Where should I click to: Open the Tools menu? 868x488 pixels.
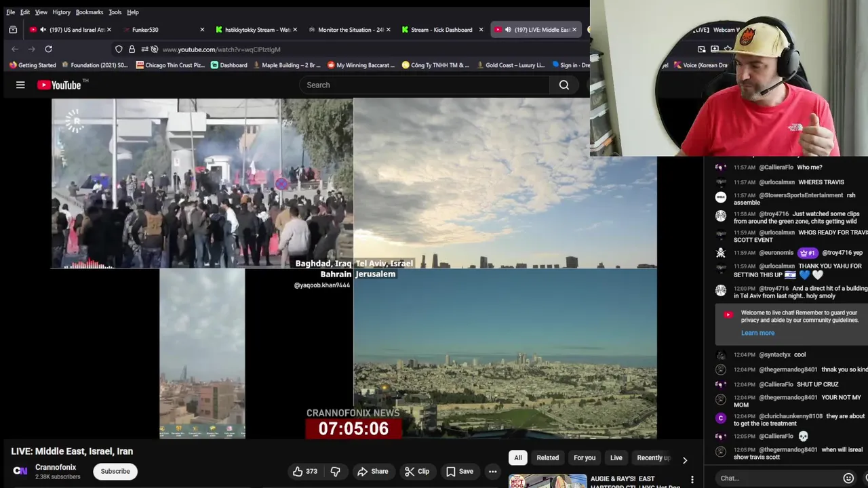pos(115,12)
